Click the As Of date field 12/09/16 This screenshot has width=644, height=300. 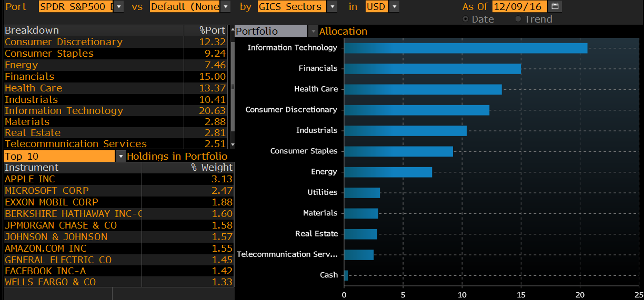(x=520, y=6)
